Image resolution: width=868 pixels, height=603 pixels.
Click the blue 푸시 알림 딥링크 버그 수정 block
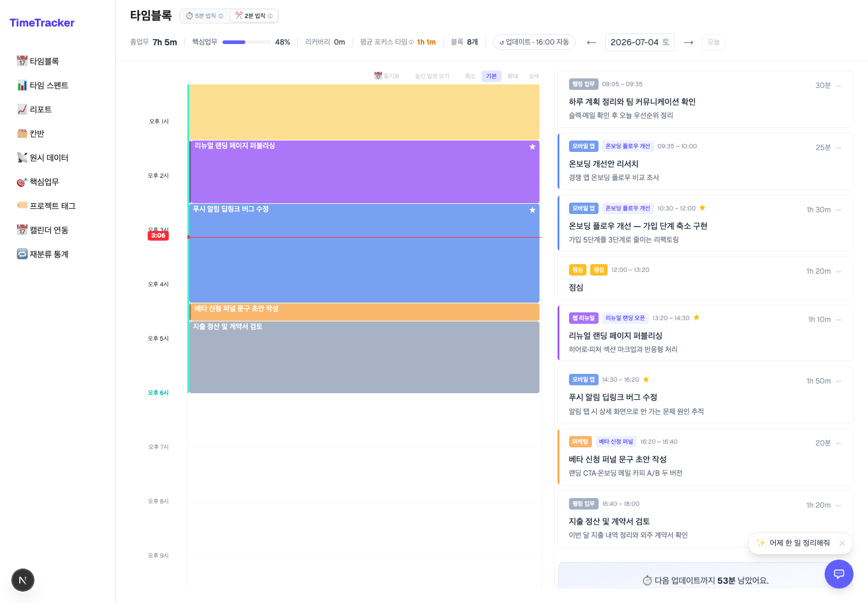pyautogui.click(x=364, y=253)
